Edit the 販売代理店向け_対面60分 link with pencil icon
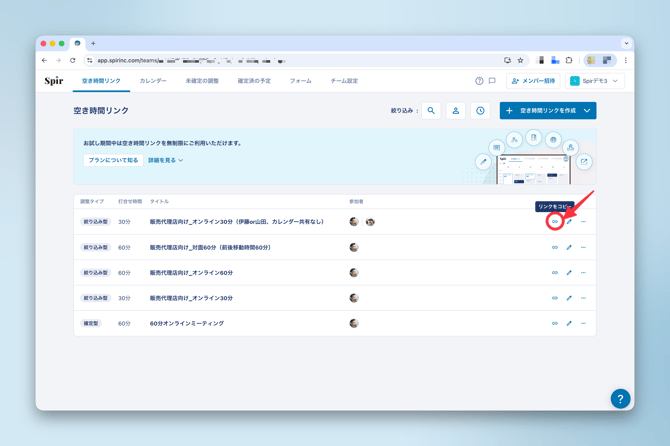The width and height of the screenshot is (670, 446). pyautogui.click(x=569, y=247)
